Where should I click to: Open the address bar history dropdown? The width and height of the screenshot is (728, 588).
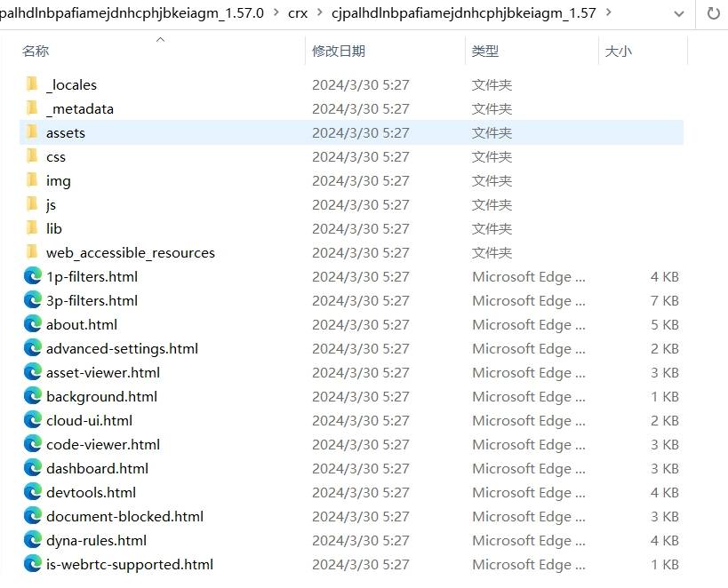[x=679, y=13]
